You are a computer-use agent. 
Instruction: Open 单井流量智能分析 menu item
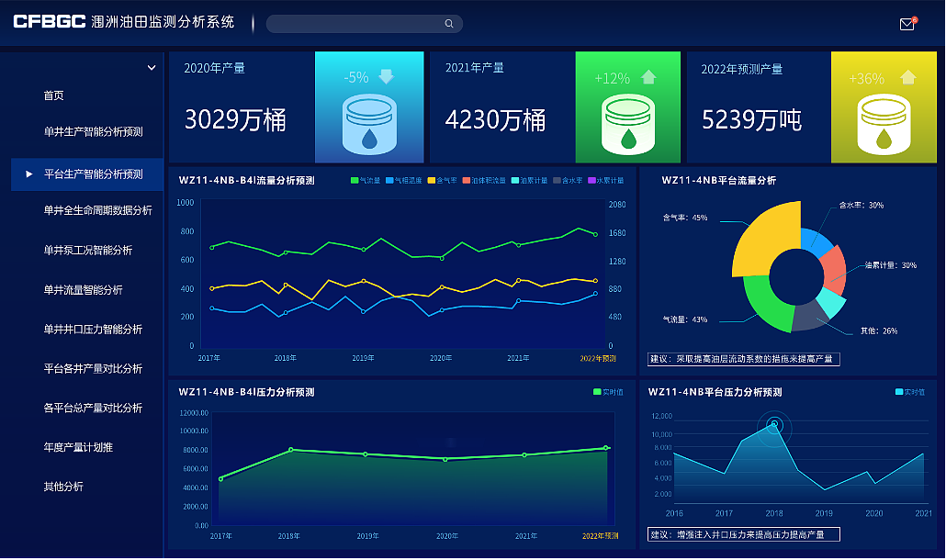pos(83,290)
